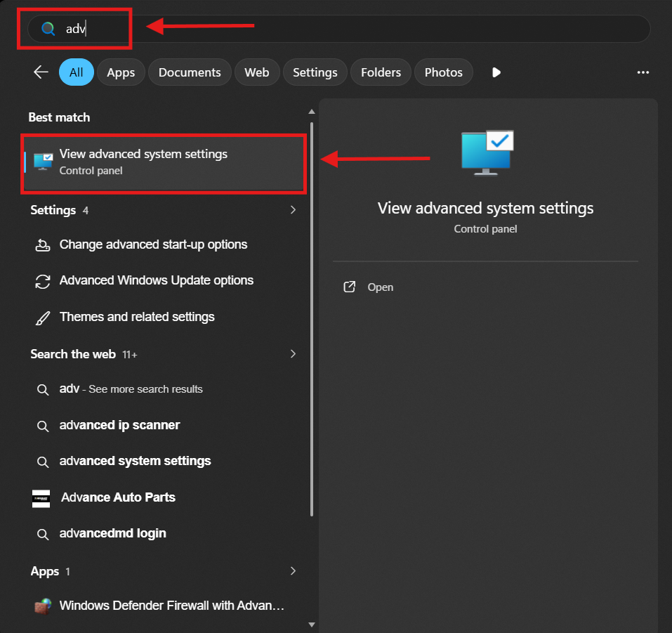This screenshot has width=672, height=633.
Task: Expand the Apps section chevron
Action: tap(293, 570)
